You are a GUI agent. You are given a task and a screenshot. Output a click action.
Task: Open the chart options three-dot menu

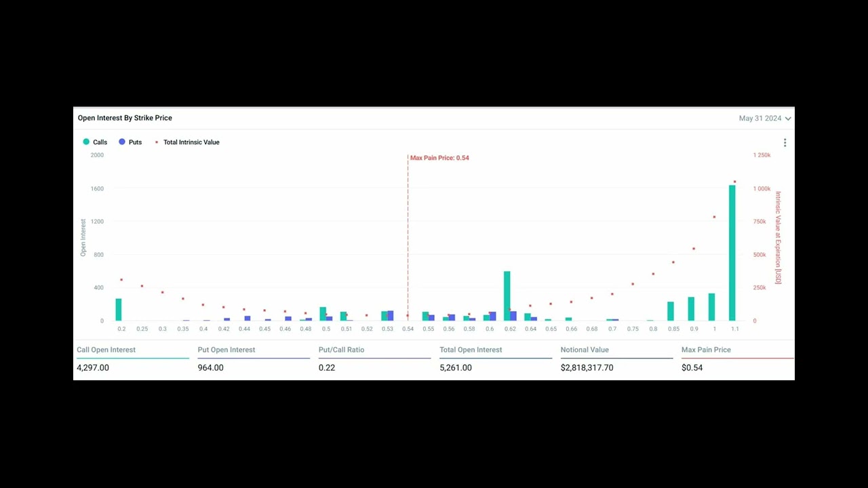point(785,142)
